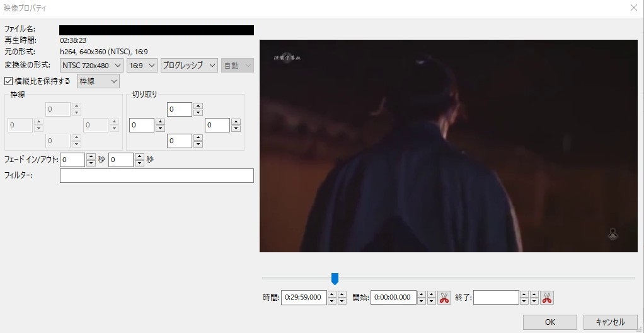
Task: Increase the bottom 切り取り crop value
Action: 198,137
